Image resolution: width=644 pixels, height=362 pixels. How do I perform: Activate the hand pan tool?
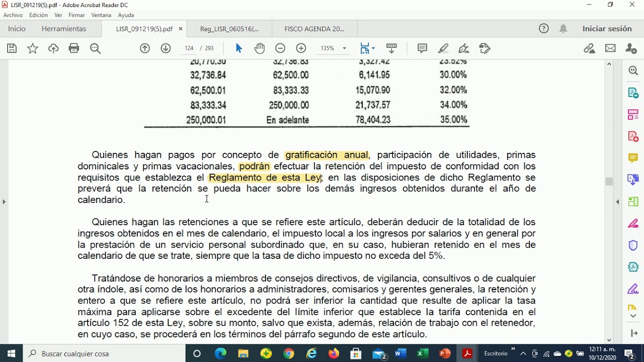coord(260,48)
